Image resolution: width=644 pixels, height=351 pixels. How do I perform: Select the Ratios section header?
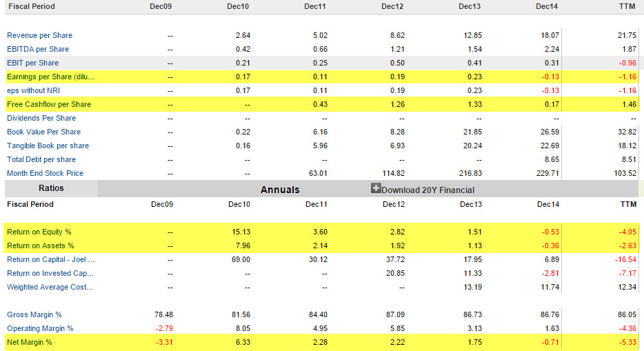51,188
